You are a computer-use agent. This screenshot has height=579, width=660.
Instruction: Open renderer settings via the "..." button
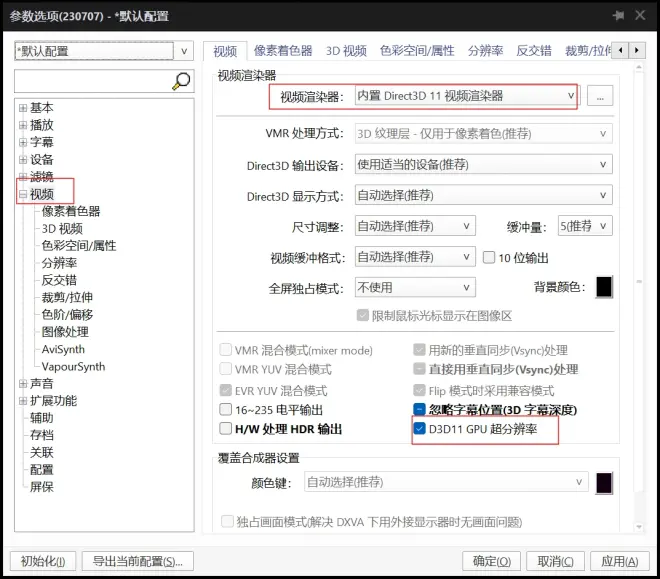point(600,96)
